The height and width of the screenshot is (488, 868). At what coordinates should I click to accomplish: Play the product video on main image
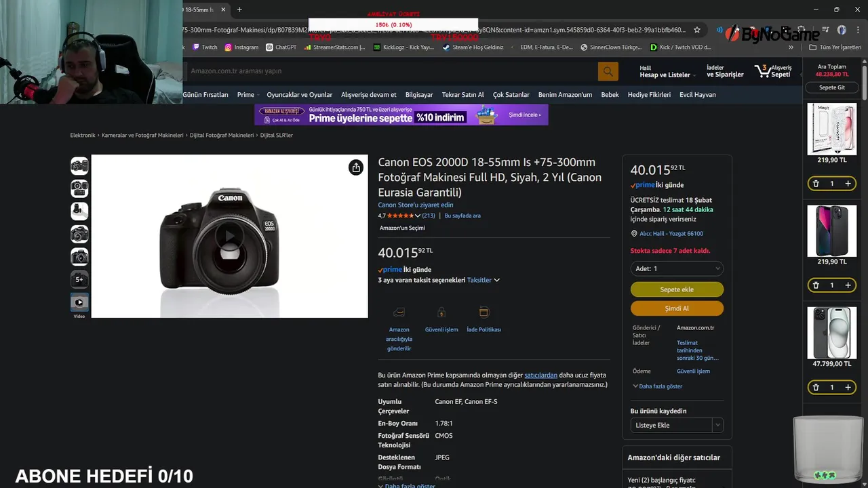point(230,236)
